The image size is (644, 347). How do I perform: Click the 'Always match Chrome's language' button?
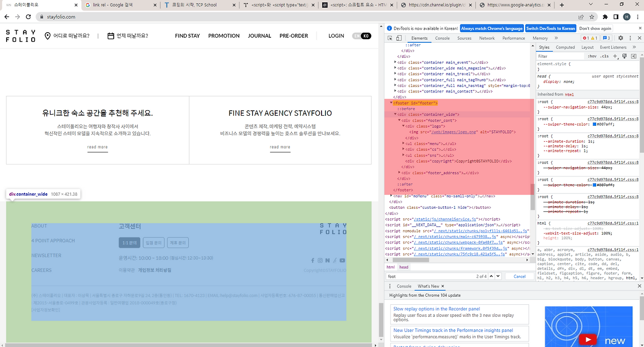click(492, 29)
